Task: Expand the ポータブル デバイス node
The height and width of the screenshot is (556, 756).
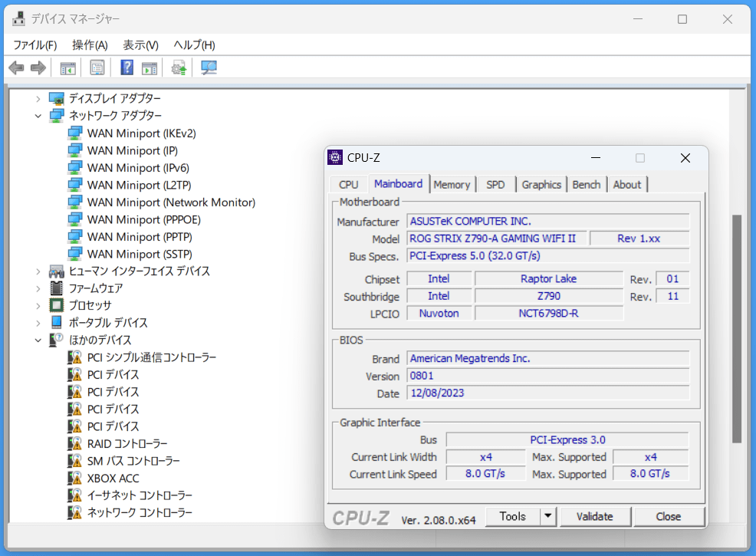Action: pyautogui.click(x=38, y=323)
